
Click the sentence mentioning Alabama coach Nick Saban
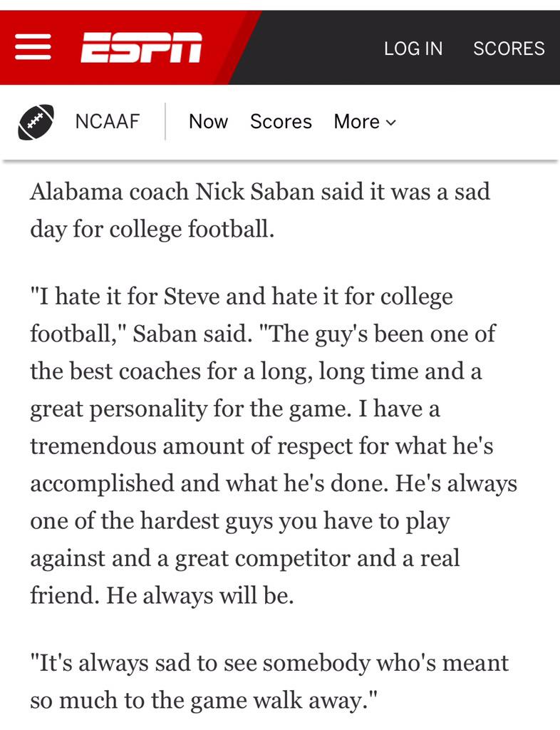tap(260, 192)
